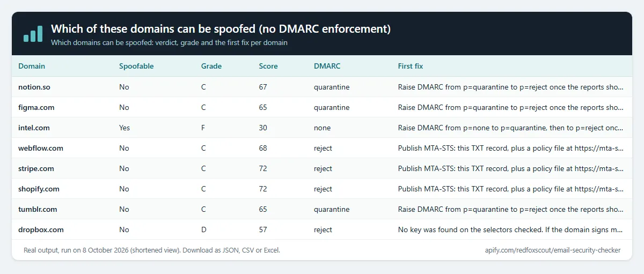Click the MTA-STS fix text for stripe.com

[x=511, y=168]
